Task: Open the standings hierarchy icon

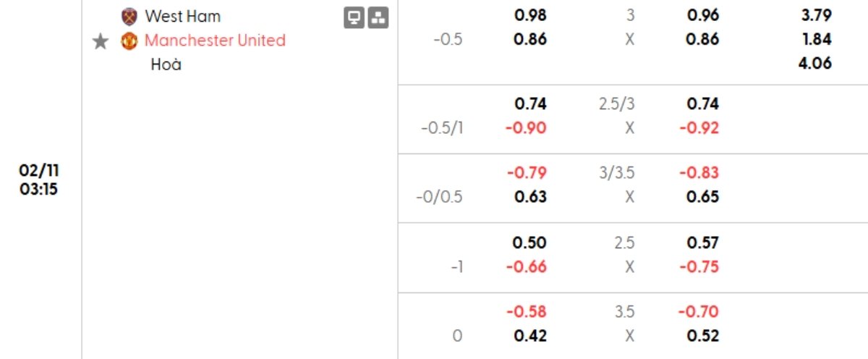Action: click(378, 18)
